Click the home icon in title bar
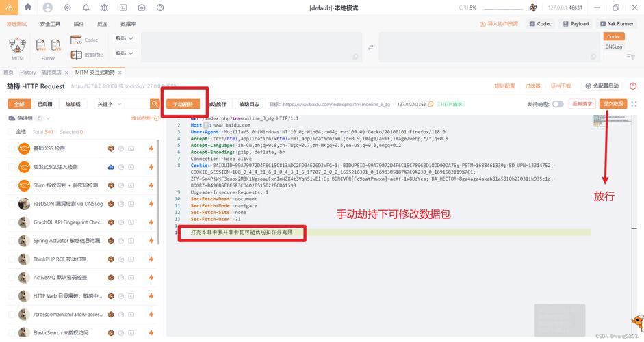The height and width of the screenshot is (342, 644). (x=28, y=7)
